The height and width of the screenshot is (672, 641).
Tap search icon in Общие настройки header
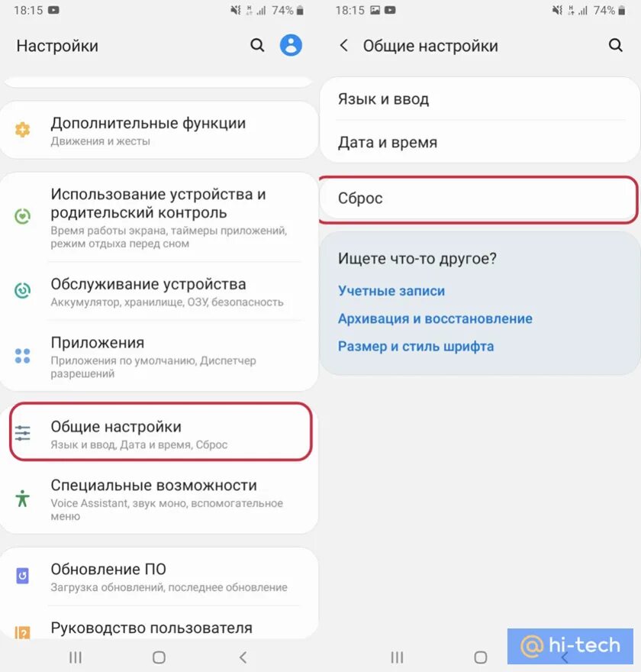[x=615, y=45]
